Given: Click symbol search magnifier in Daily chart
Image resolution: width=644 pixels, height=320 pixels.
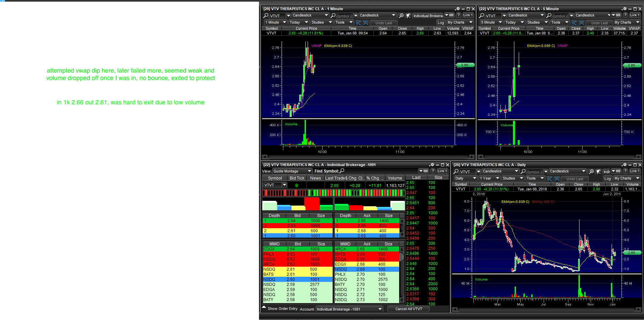Looking at the screenshot, I should coord(456,171).
